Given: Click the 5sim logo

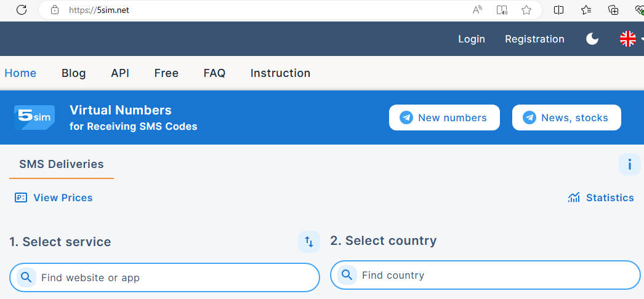Looking at the screenshot, I should (x=34, y=118).
